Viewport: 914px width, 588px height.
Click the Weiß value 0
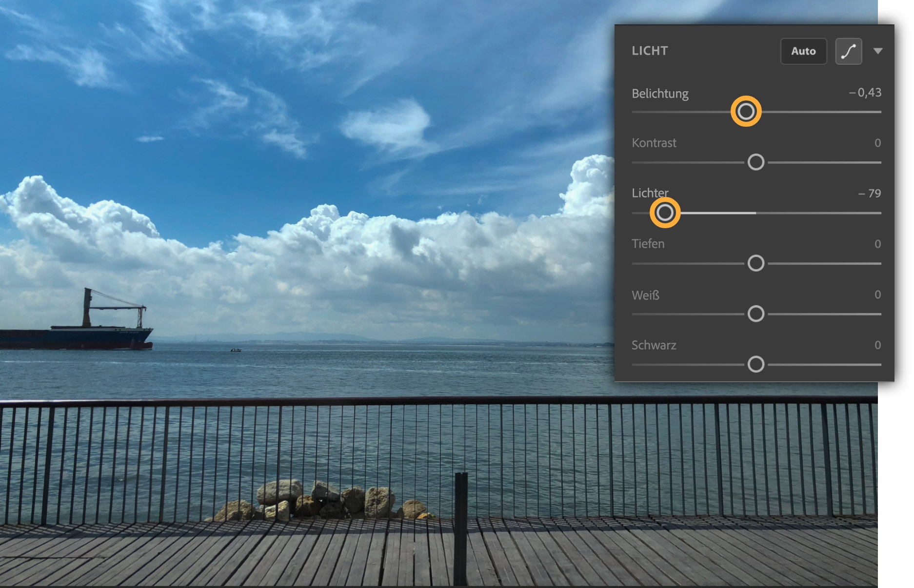(878, 294)
